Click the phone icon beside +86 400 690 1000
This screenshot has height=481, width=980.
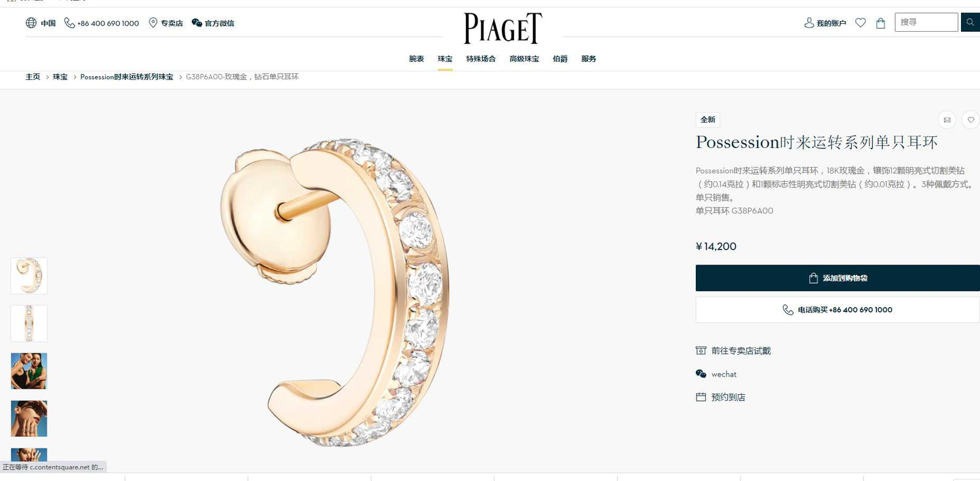click(x=69, y=23)
